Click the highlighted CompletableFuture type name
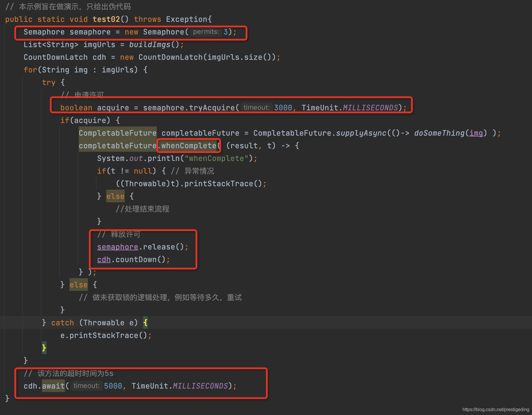532x415 pixels. click(x=118, y=133)
